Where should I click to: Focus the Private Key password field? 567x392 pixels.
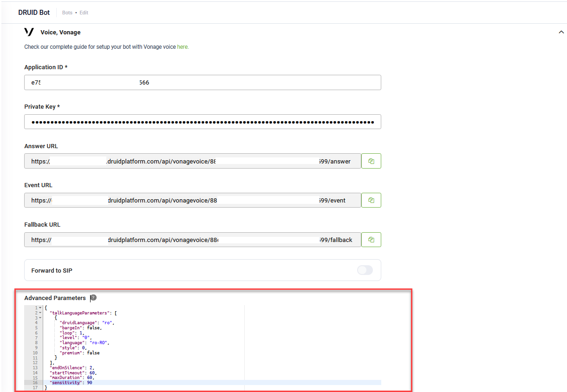point(202,122)
